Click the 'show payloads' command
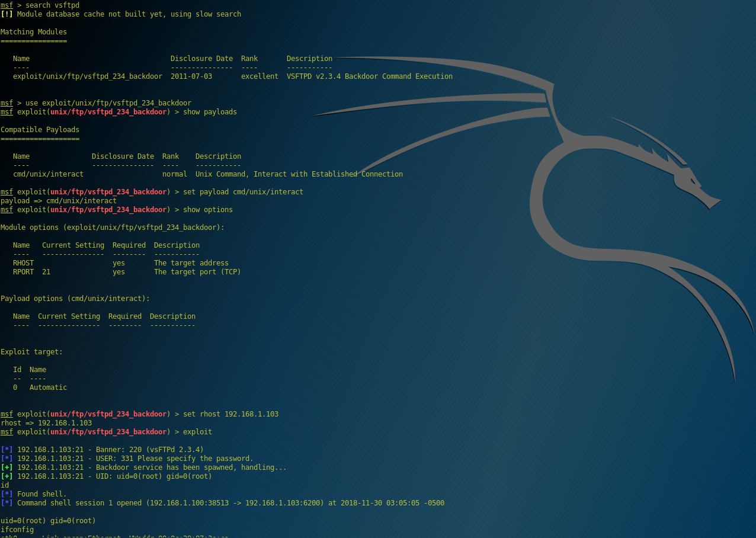 (x=210, y=112)
